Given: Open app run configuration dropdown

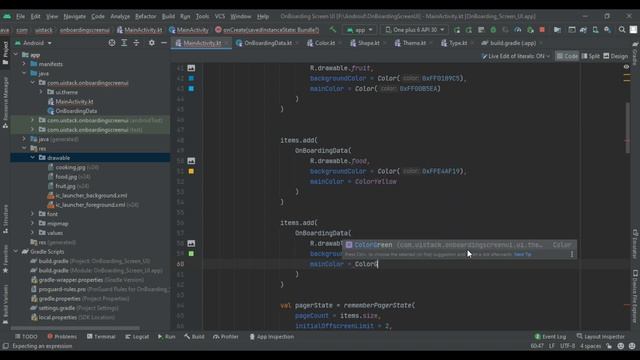Looking at the screenshot, I should 359,30.
